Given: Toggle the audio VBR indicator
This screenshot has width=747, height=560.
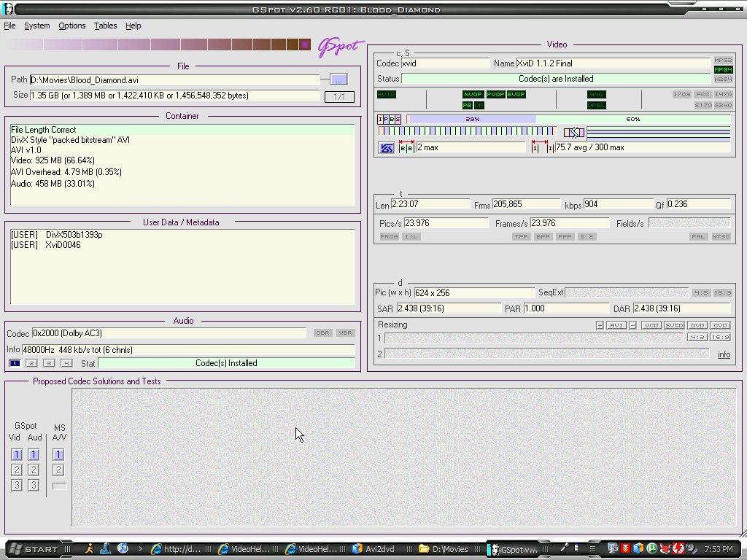Looking at the screenshot, I should point(345,332).
